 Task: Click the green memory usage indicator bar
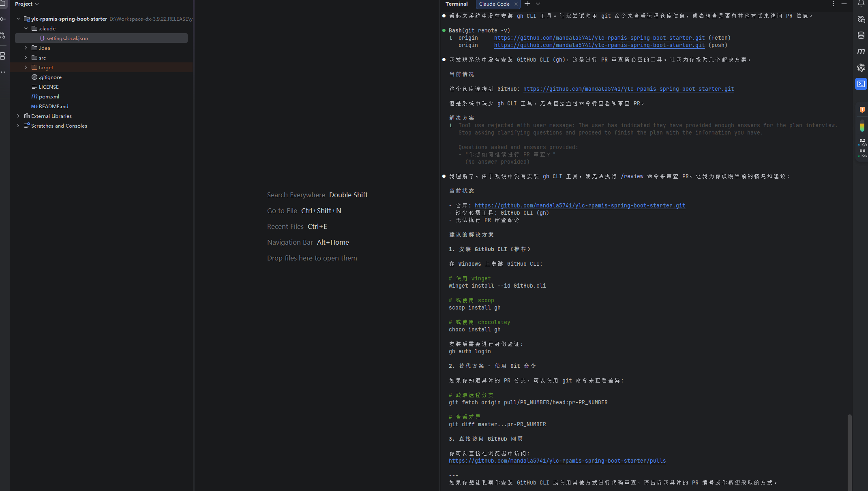(x=862, y=127)
